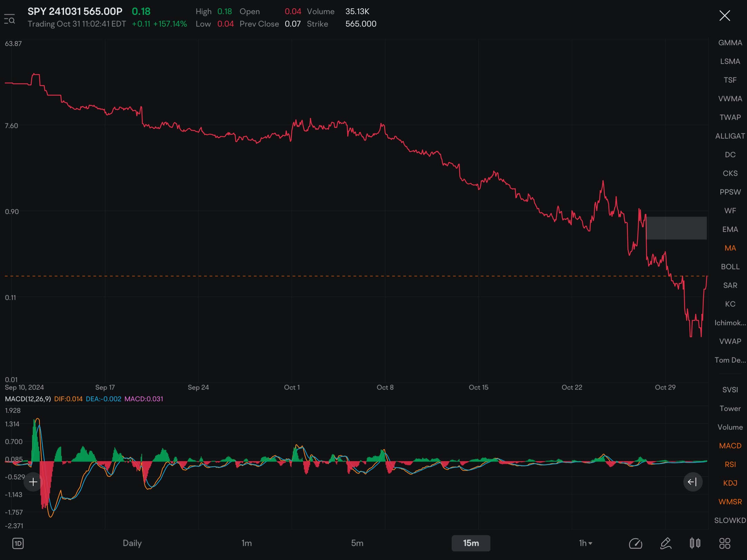The width and height of the screenshot is (747, 560).
Task: Switch to 5m timeframe
Action: [357, 543]
